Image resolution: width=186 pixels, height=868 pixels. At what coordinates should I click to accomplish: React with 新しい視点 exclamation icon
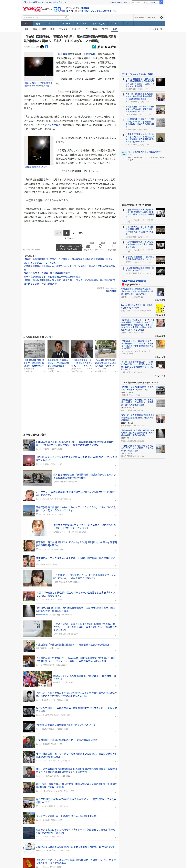(112, 246)
